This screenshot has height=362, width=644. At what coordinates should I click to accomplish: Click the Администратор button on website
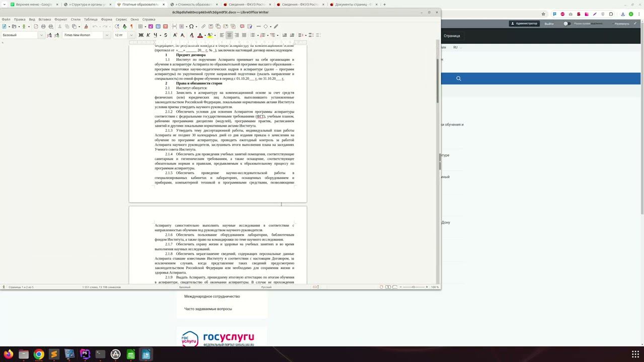pyautogui.click(x=524, y=23)
